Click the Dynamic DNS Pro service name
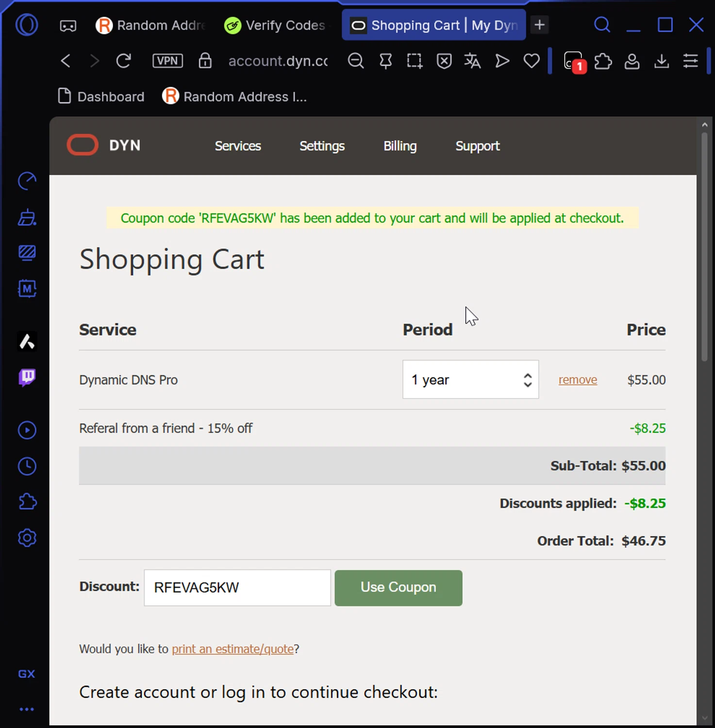 coord(129,380)
